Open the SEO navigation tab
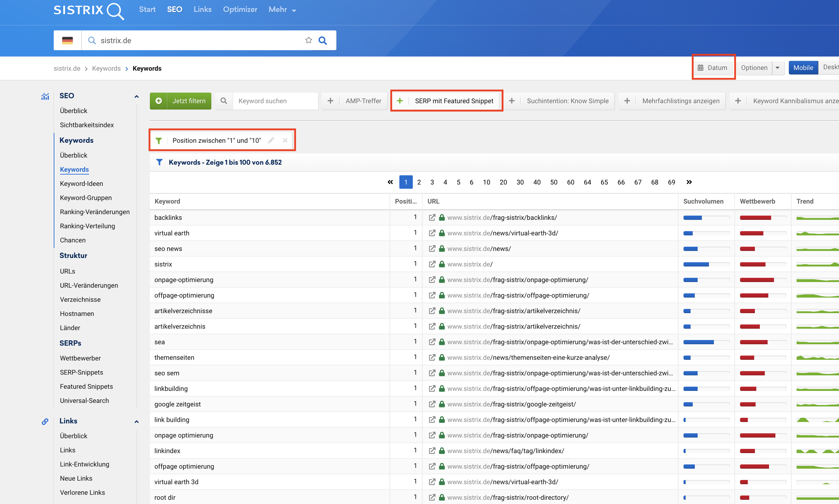 coord(175,10)
